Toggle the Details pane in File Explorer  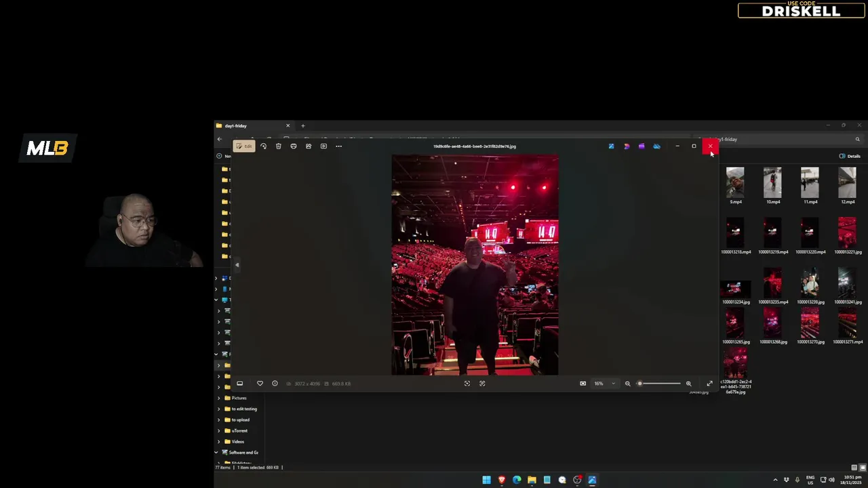[x=850, y=156]
